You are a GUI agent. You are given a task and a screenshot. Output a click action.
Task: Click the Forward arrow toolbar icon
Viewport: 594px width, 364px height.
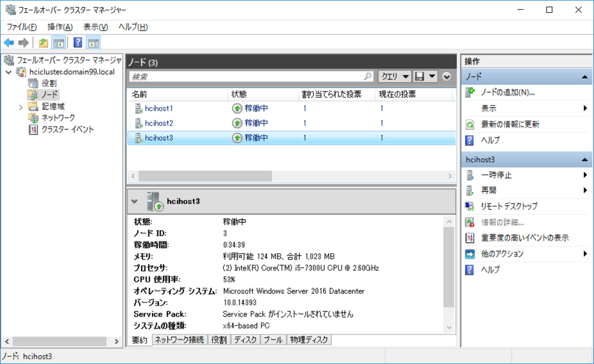(x=23, y=43)
